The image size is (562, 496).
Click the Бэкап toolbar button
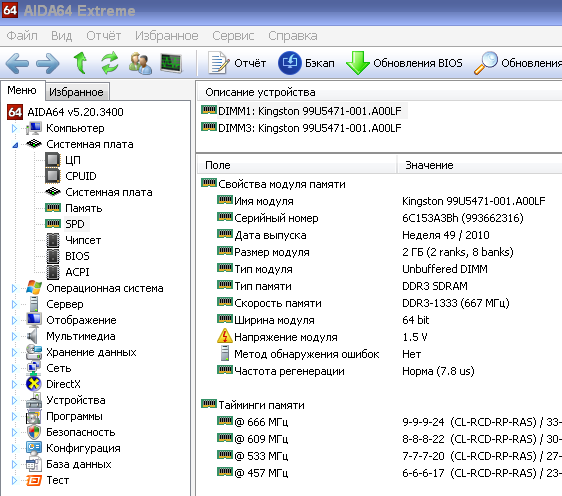tap(306, 63)
